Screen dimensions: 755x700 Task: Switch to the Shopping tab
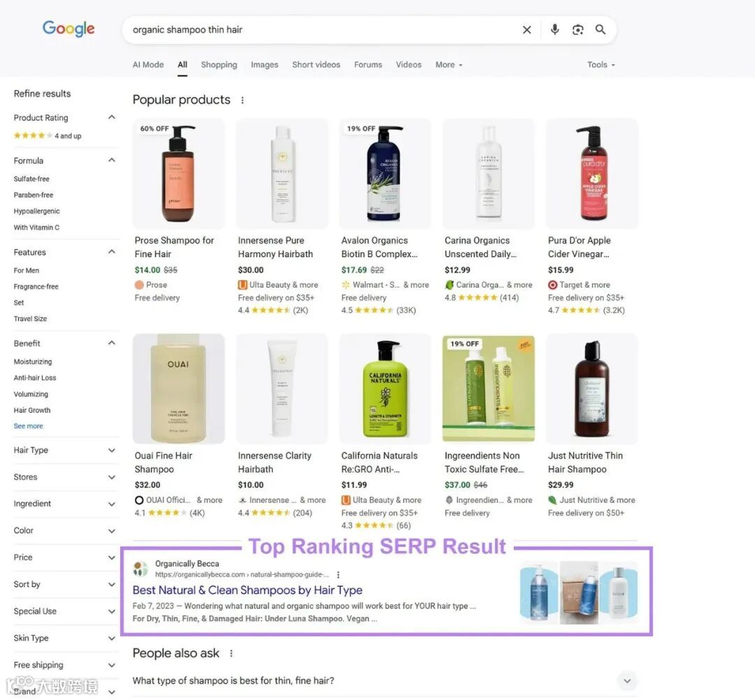tap(219, 65)
